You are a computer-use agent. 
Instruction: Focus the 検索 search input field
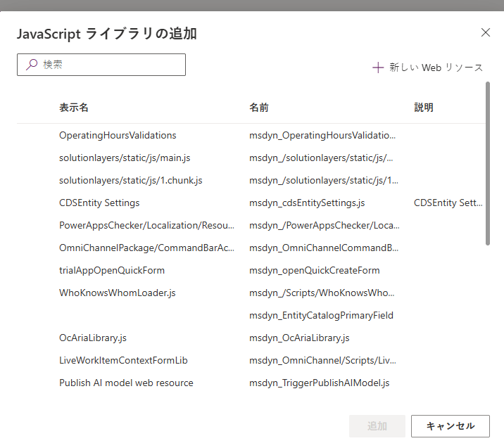coord(101,65)
